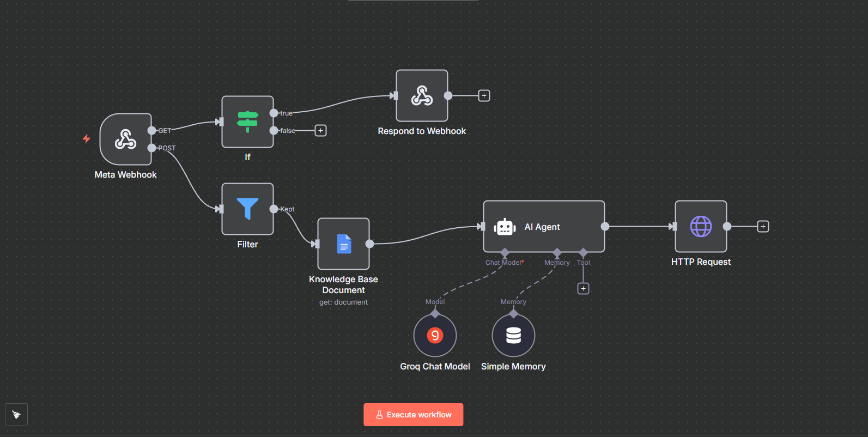Screen dimensions: 868x437
Task: Select the Simple Memory node
Action: [513, 335]
